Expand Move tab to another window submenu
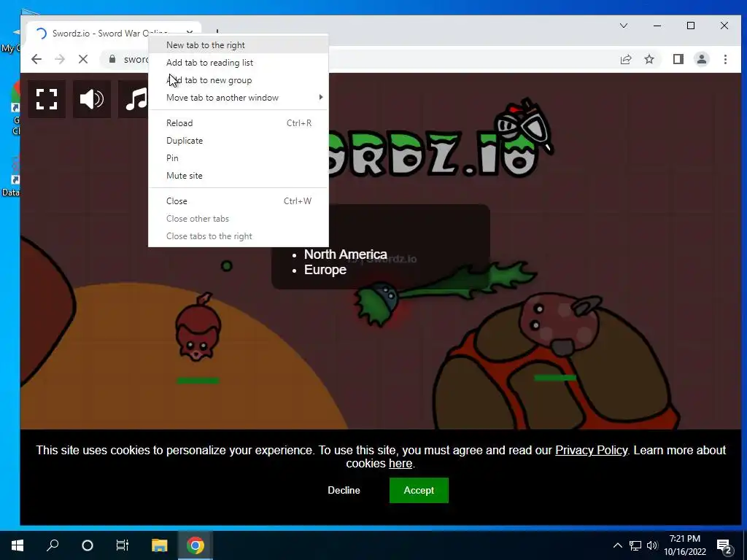 (x=239, y=98)
